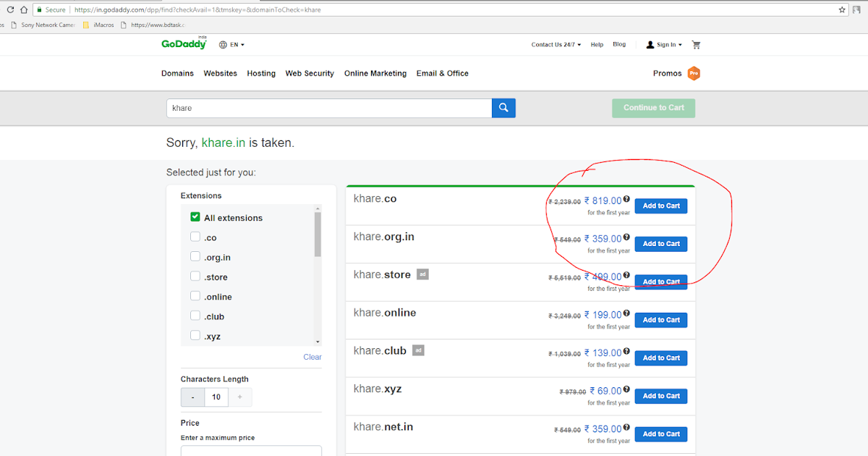The width and height of the screenshot is (868, 456).
Task: Click the GoDaddy logo
Action: pos(183,44)
